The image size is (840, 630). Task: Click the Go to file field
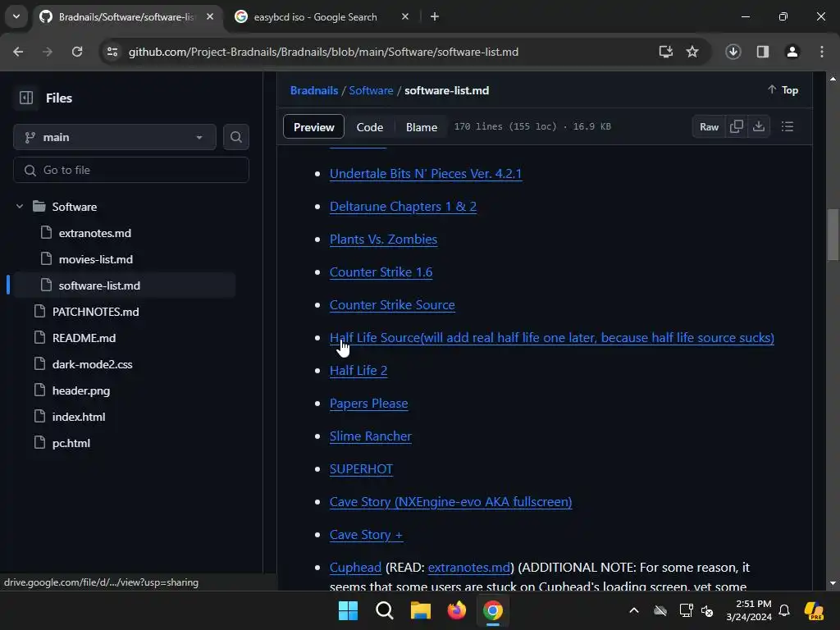coord(131,170)
